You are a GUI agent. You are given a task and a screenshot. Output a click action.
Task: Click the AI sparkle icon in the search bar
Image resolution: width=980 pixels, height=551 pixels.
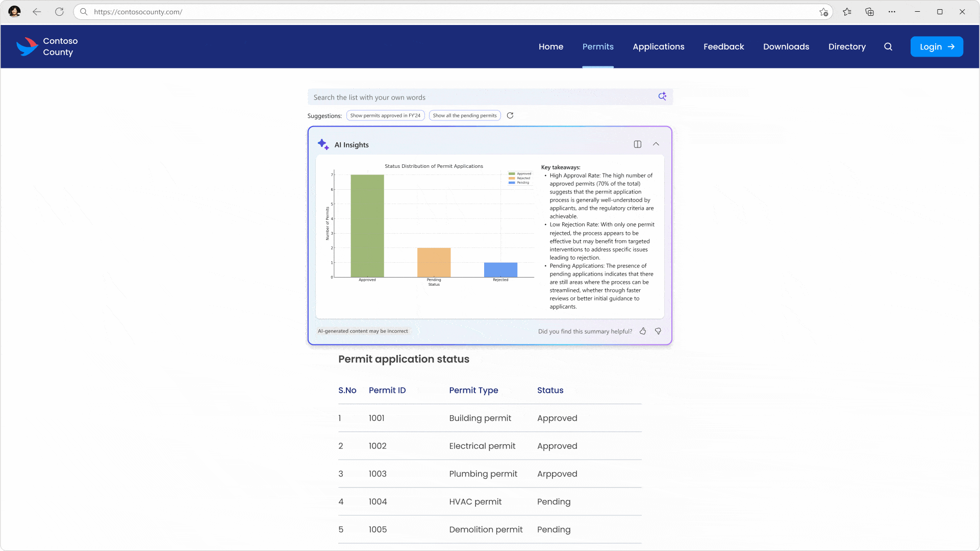click(x=662, y=96)
